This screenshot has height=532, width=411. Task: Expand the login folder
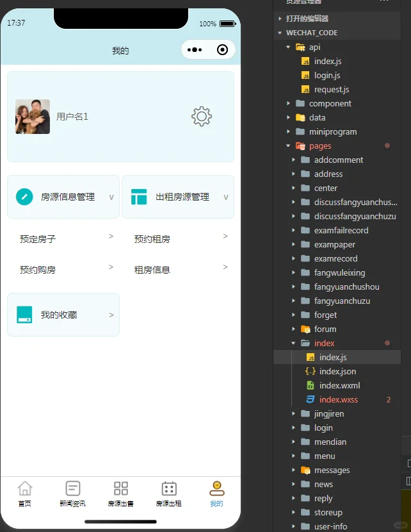point(337,428)
